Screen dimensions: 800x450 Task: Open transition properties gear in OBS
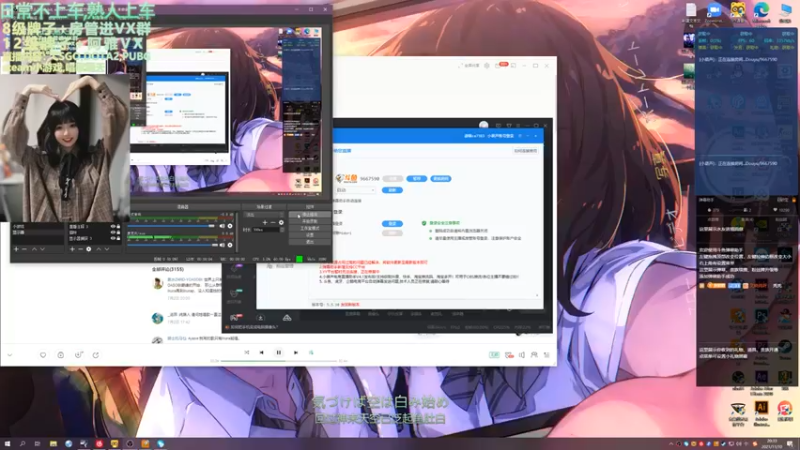(281, 222)
